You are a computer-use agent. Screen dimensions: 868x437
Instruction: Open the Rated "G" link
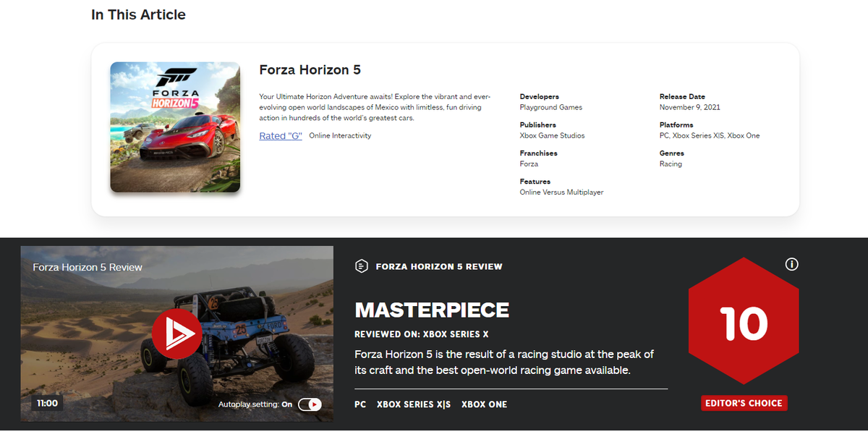click(281, 136)
